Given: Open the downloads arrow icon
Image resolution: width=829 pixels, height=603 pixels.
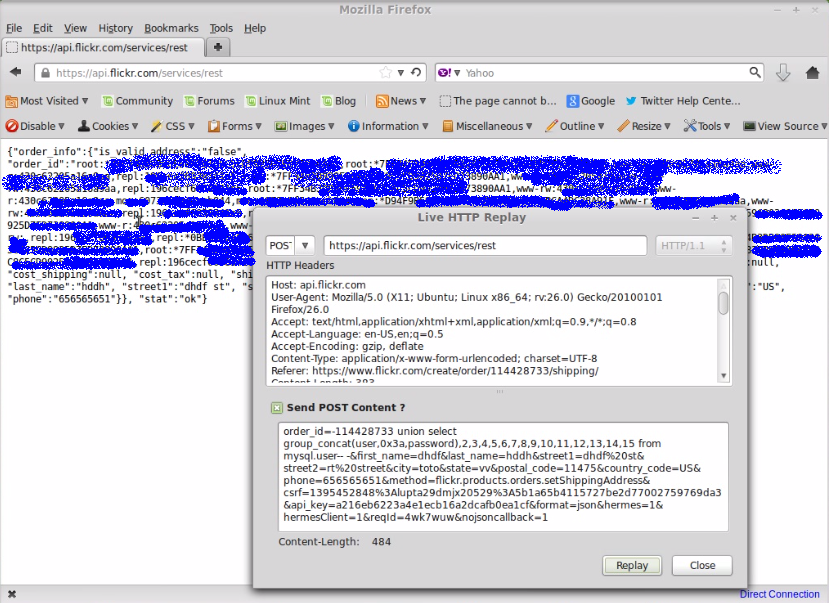Looking at the screenshot, I should click(x=783, y=72).
